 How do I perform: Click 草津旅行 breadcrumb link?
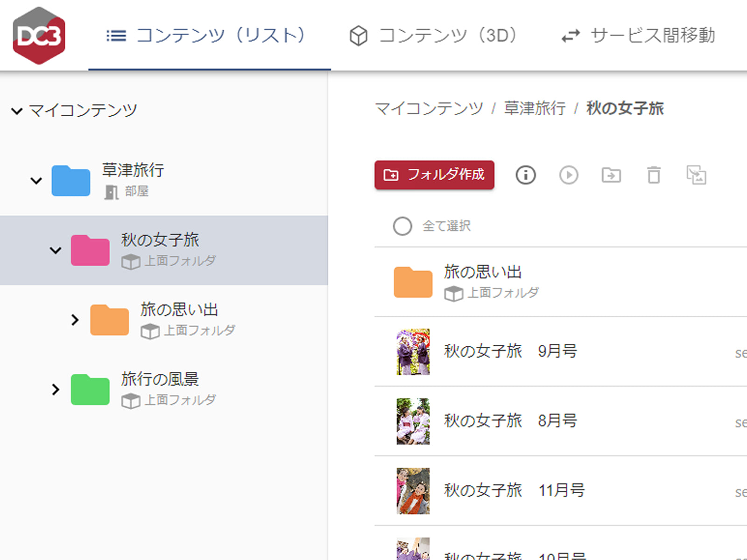click(535, 108)
